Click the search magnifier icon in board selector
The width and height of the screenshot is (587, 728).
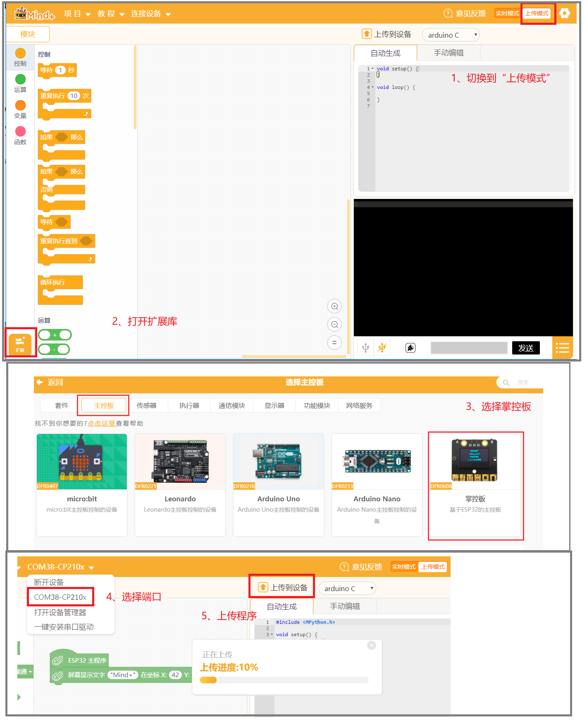tap(506, 383)
